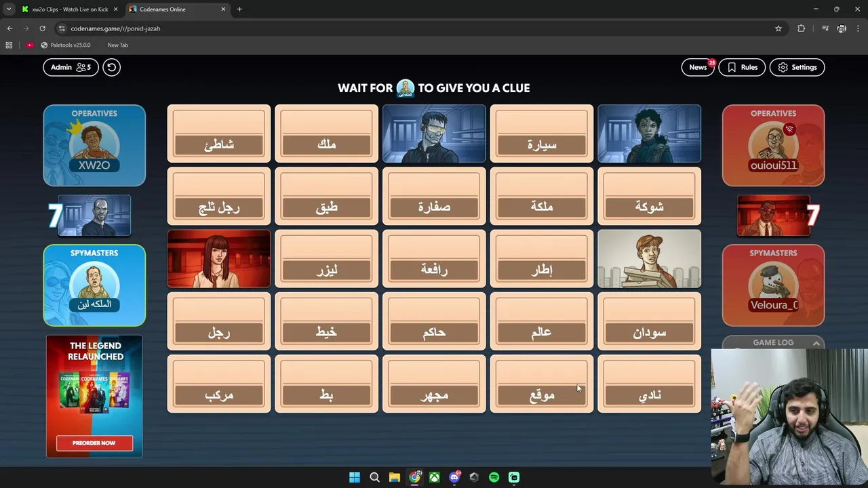The width and height of the screenshot is (868, 488).
Task: Open Spotify from the taskbar
Action: click(x=494, y=477)
